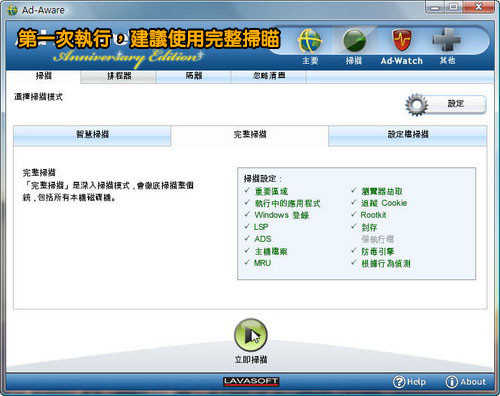Click the 根據行為偵測 scan setting

pos(386,264)
